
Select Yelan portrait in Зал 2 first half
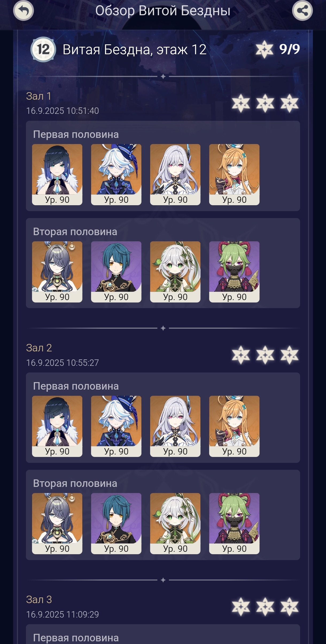click(x=57, y=426)
